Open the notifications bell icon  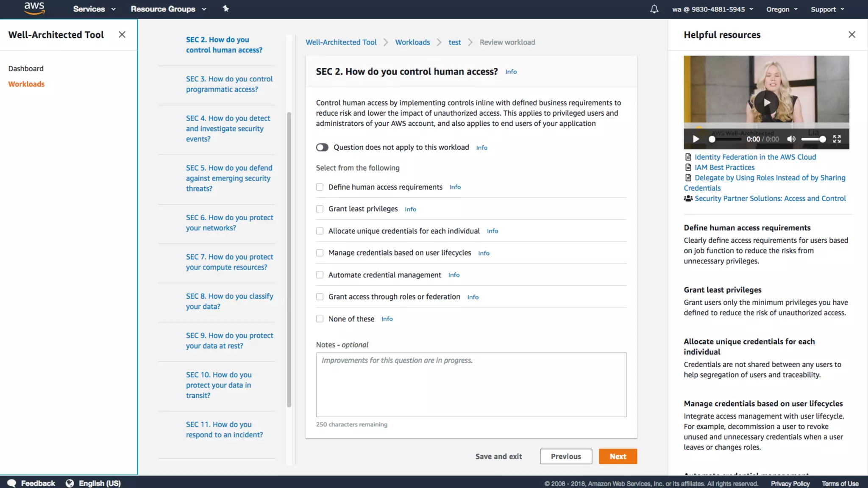[x=654, y=9]
